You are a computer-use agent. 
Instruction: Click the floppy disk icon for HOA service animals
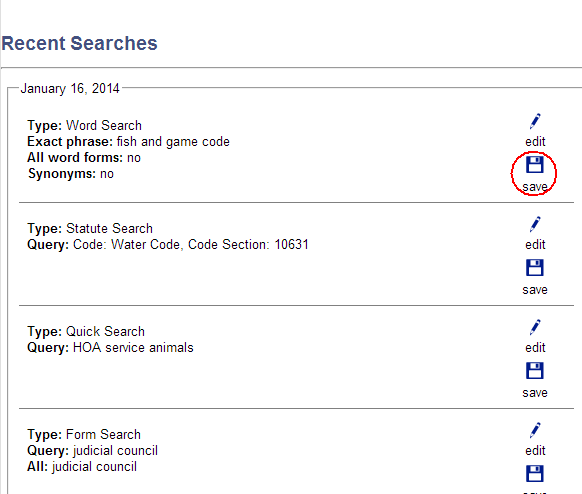point(534,370)
